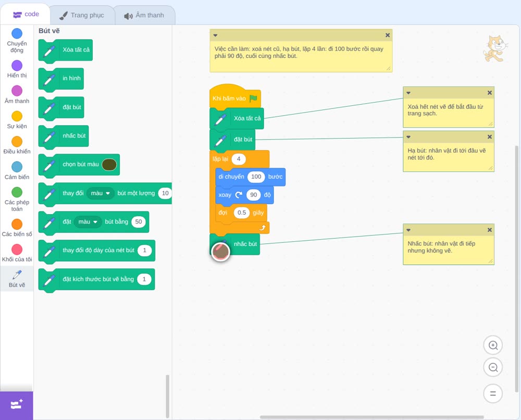Collapse the Nhấc bút comment note

(408, 230)
